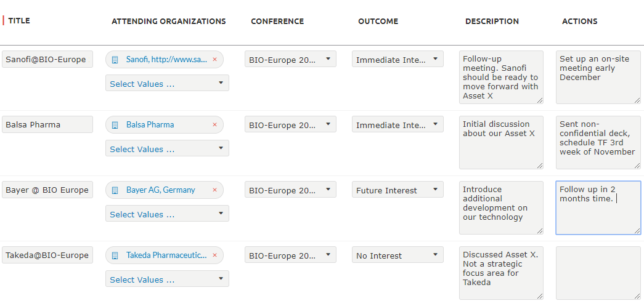Open Select Values dropdown in Sanofi row

pyautogui.click(x=167, y=83)
